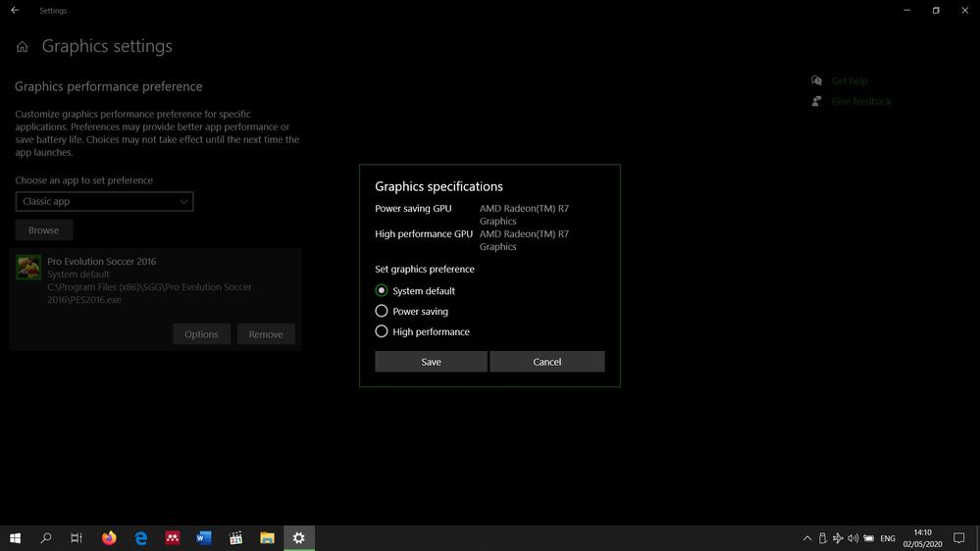Open the Windows Start menu
Image resolution: width=980 pixels, height=551 pixels.
pos(15,538)
